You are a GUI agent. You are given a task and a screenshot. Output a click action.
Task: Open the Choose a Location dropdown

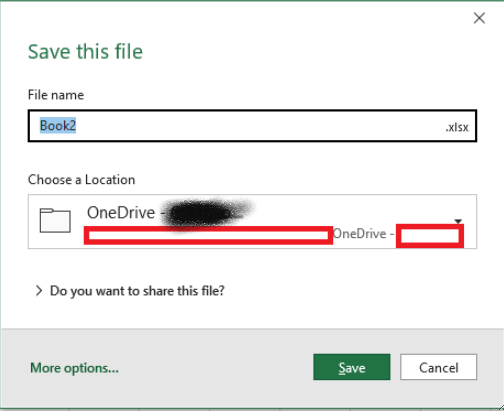pyautogui.click(x=252, y=221)
